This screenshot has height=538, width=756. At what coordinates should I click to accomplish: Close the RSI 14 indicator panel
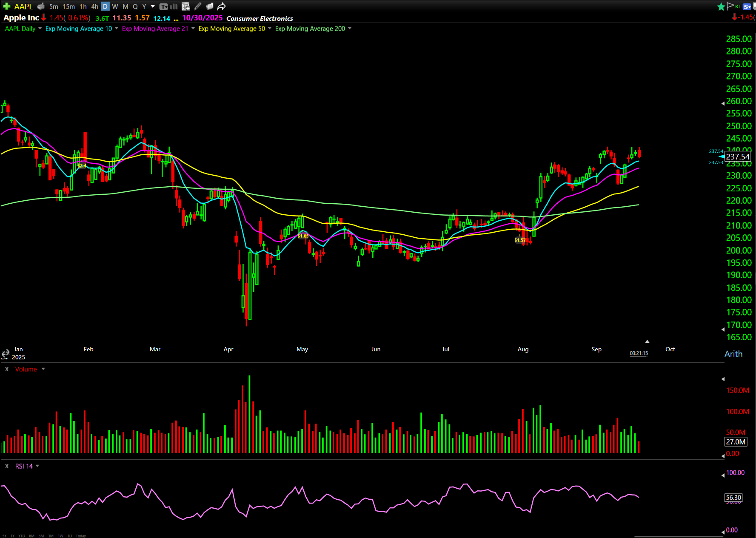7,466
